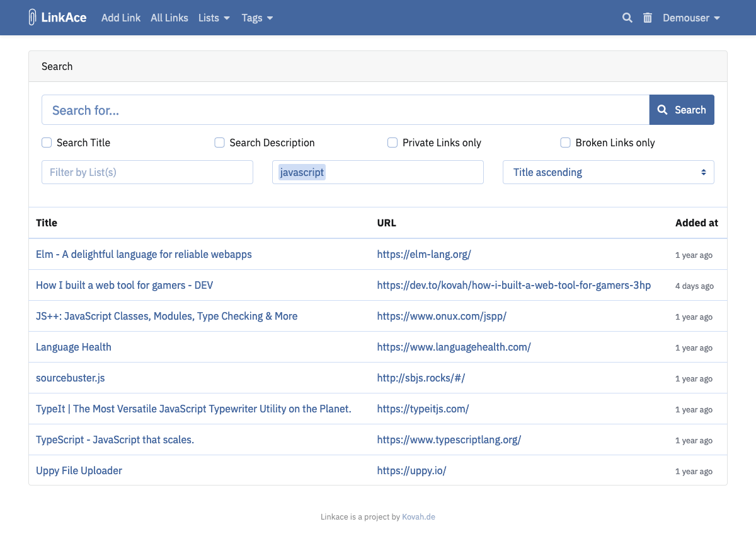
Task: Visit https://elm-lang.org/ URL
Action: 424,254
